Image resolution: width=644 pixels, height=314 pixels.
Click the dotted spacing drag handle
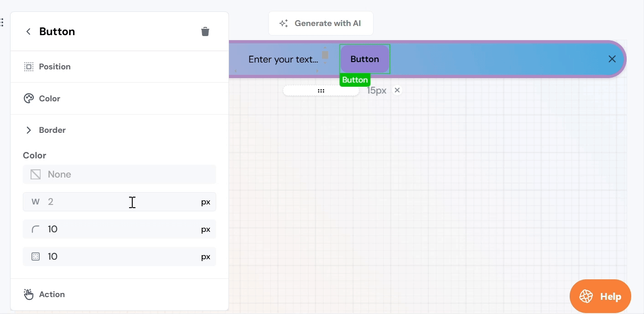[x=321, y=91]
